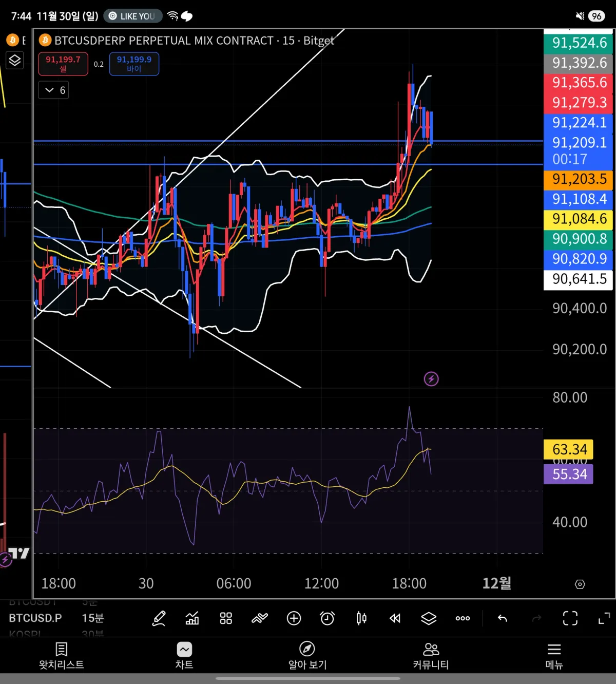Screen dimensions: 616x684
Task: Toggle chart layers panel top left
Action: (15, 61)
